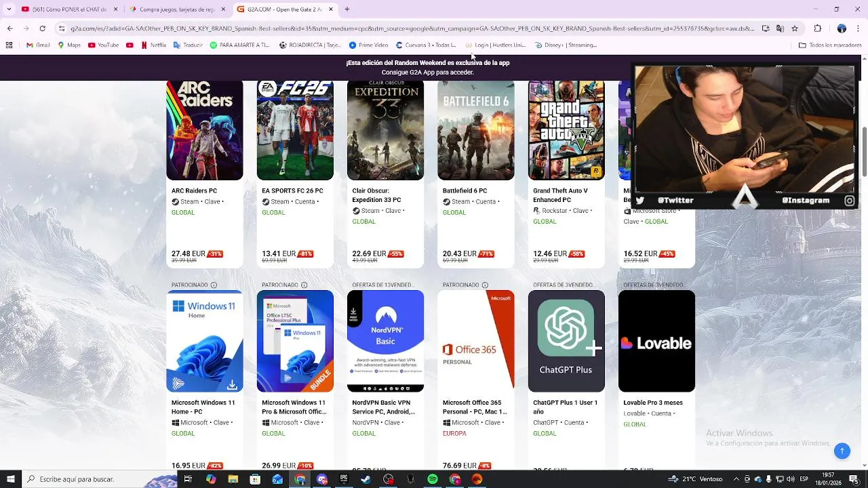This screenshot has width=868, height=488.
Task: Click the Instagram icon on the webcam overlay
Action: pos(849,201)
